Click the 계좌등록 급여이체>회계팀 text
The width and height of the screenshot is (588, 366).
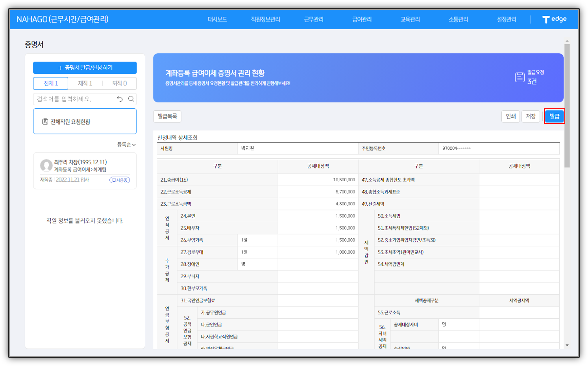(x=80, y=170)
